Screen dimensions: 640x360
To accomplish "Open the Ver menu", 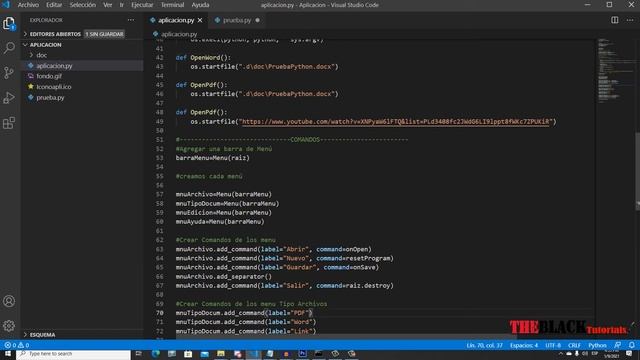I will [107, 5].
